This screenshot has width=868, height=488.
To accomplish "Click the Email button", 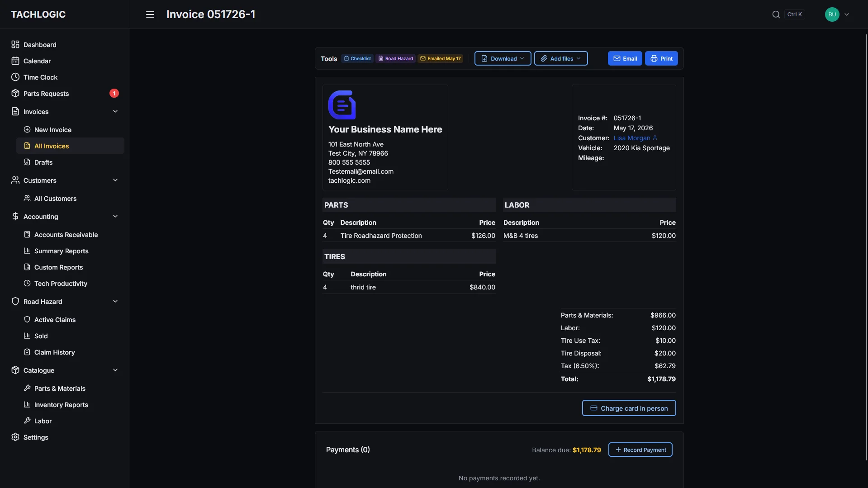I will pos(625,58).
